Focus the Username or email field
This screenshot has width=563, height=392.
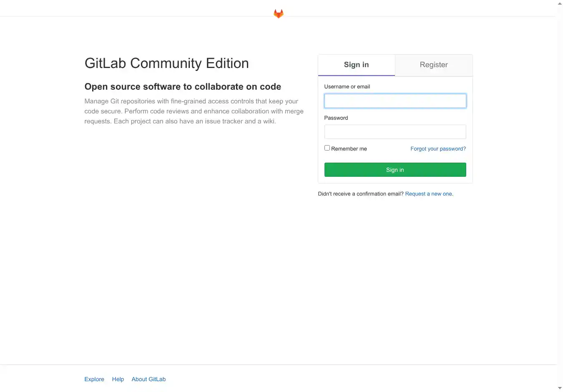(x=395, y=101)
